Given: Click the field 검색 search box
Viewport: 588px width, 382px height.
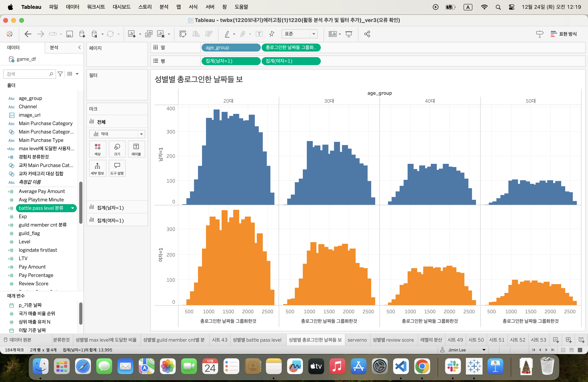Looking at the screenshot, I should (x=27, y=74).
